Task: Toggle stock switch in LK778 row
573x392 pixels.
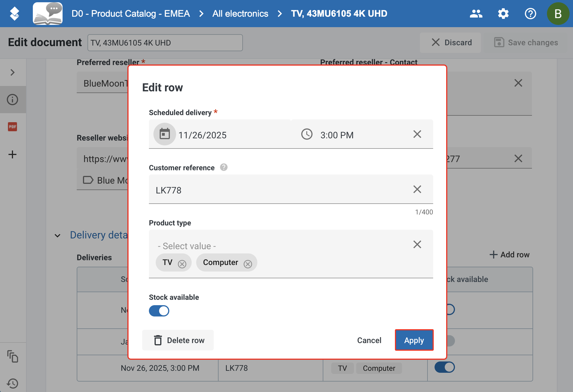Action: click(x=445, y=367)
